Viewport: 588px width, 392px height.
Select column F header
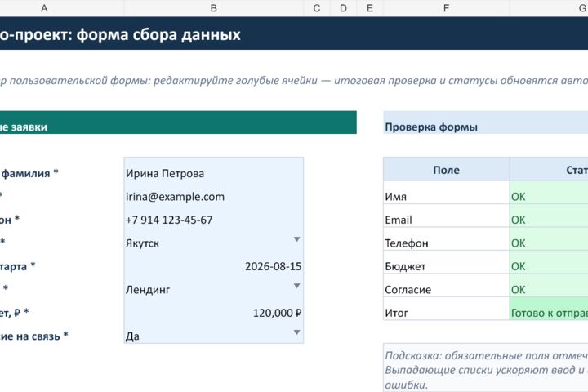(446, 8)
